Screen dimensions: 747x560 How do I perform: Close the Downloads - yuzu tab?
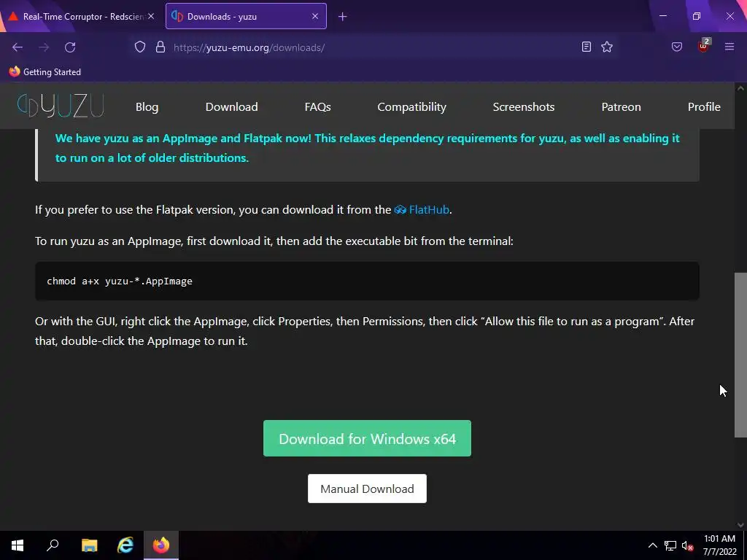(x=315, y=16)
